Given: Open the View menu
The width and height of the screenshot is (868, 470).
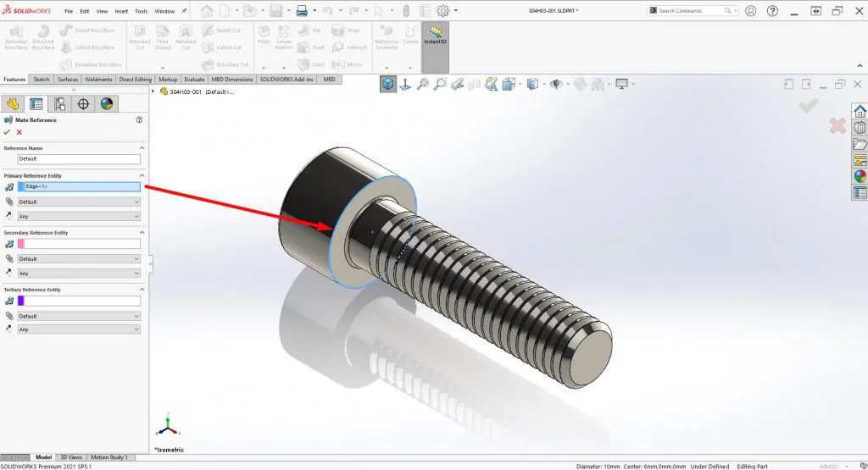Looking at the screenshot, I should point(102,11).
